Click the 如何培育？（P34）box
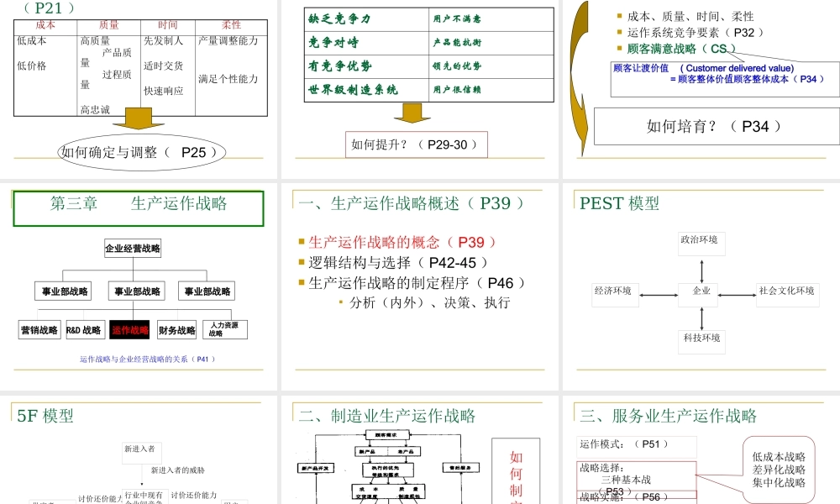The height and width of the screenshot is (504, 840). click(x=717, y=126)
